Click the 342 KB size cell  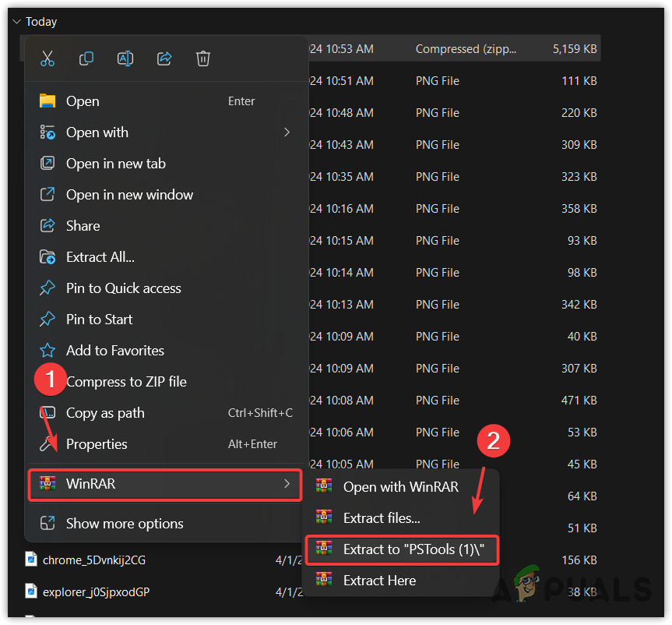click(579, 305)
